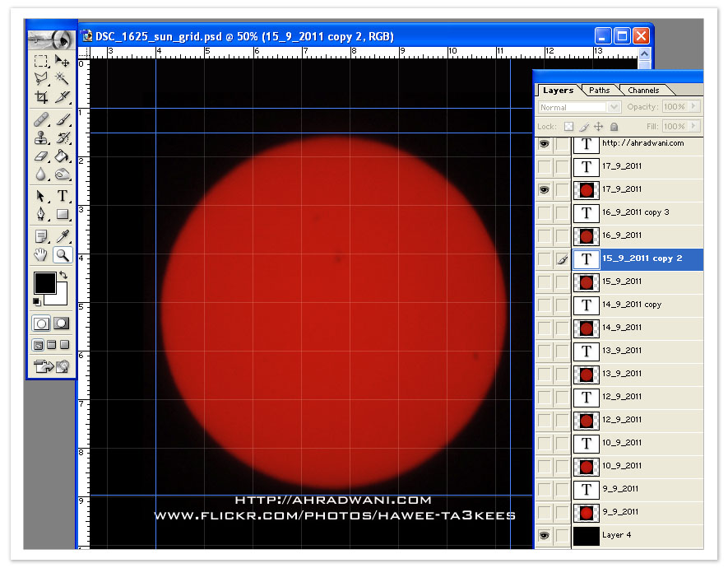Image resolution: width=728 pixels, height=568 pixels.
Task: Click the Clone Stamp tool
Action: coord(41,137)
